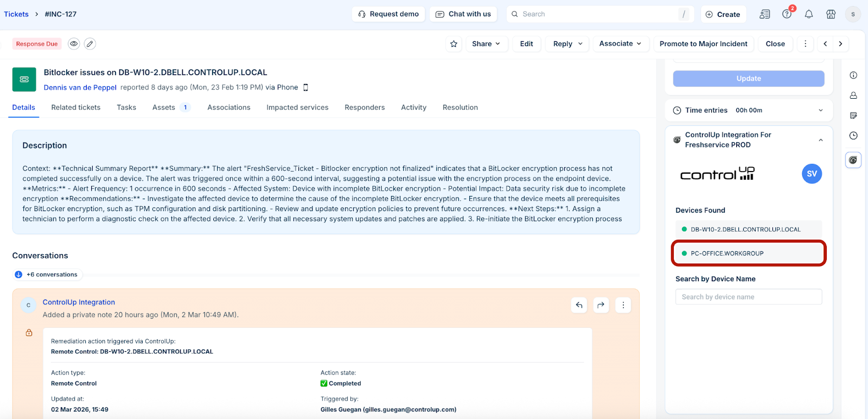Click the Create button
The image size is (868, 419).
[x=723, y=14]
